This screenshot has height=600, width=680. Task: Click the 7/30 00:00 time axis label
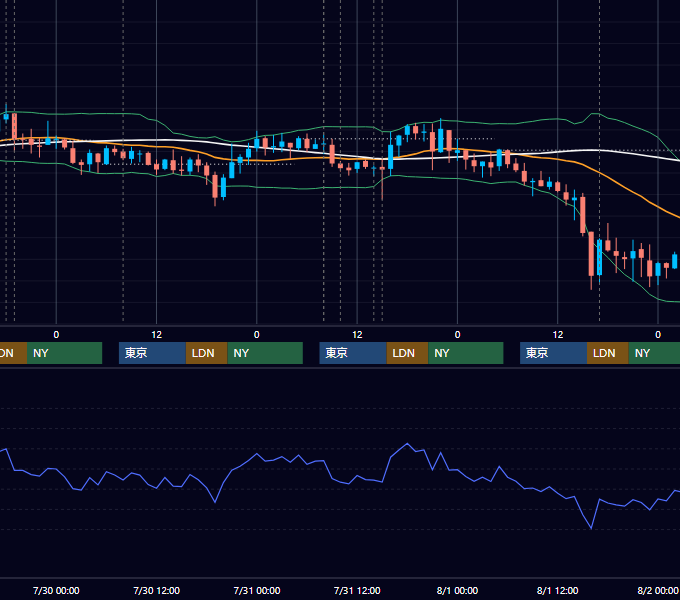pyautogui.click(x=56, y=590)
